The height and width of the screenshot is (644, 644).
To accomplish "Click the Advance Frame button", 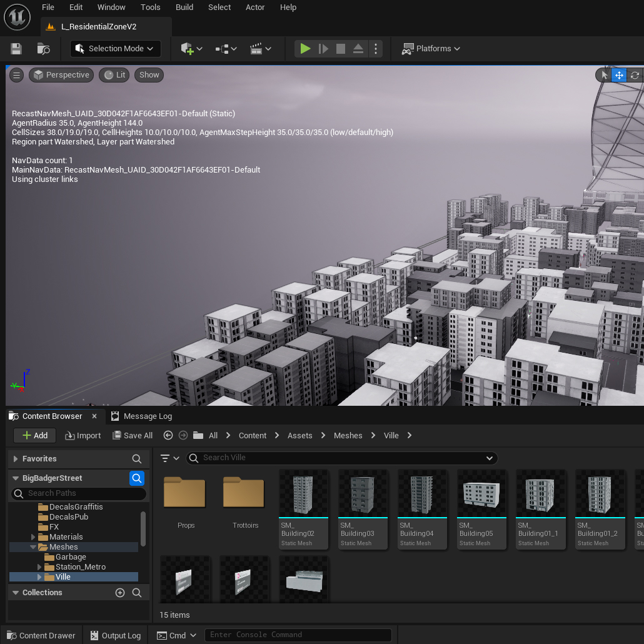I will click(323, 49).
